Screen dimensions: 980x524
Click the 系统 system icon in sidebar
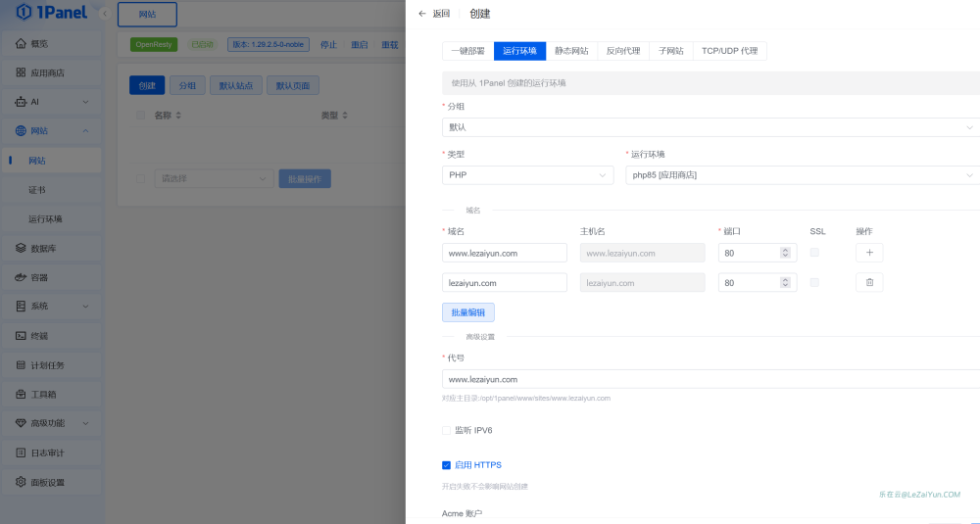tap(21, 307)
